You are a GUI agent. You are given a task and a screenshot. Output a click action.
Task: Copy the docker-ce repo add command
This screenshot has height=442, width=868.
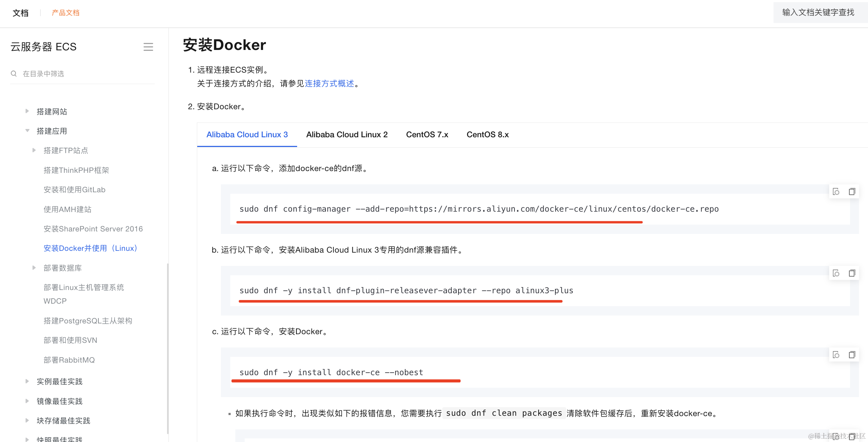click(852, 192)
